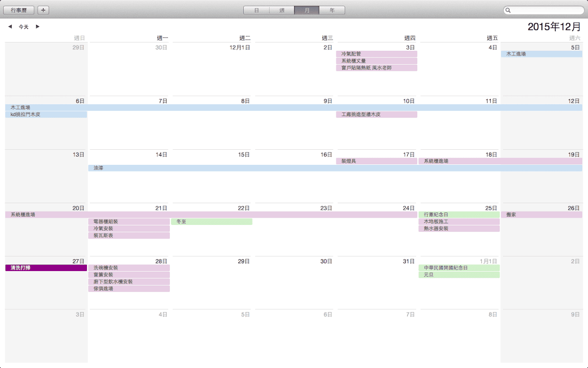588x368 pixels.
Task: Click the 元旦 holiday on January 1
Action: pyautogui.click(x=459, y=275)
